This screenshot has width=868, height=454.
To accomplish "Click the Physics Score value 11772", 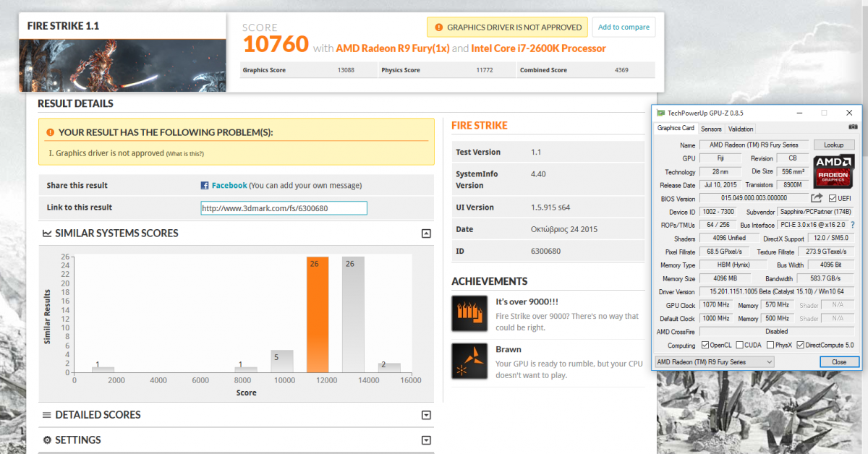I will tap(485, 70).
